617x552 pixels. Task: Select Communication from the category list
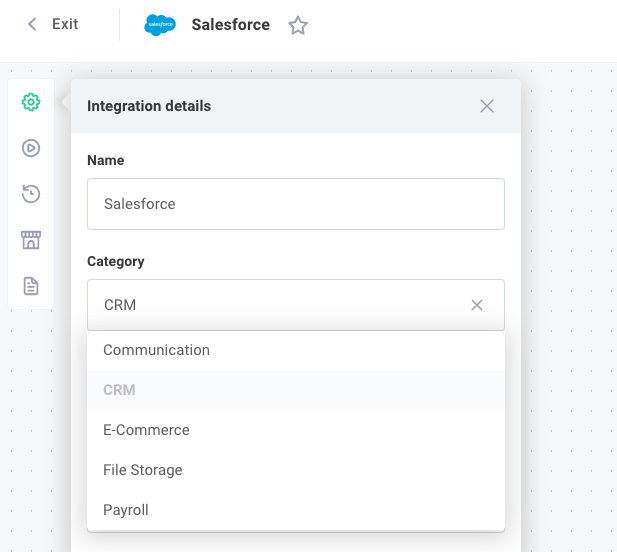click(x=156, y=350)
